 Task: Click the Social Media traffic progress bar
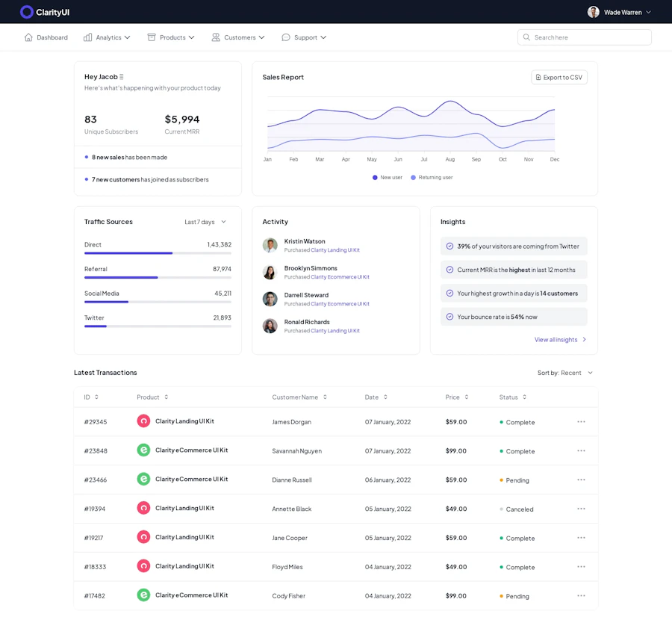(158, 302)
